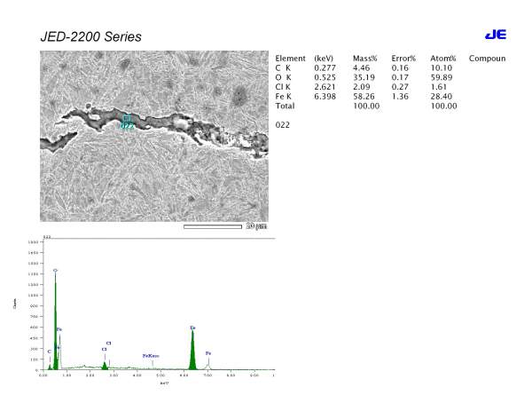
Task: Click the oxygen atom value 59.89
Action: pyautogui.click(x=442, y=77)
